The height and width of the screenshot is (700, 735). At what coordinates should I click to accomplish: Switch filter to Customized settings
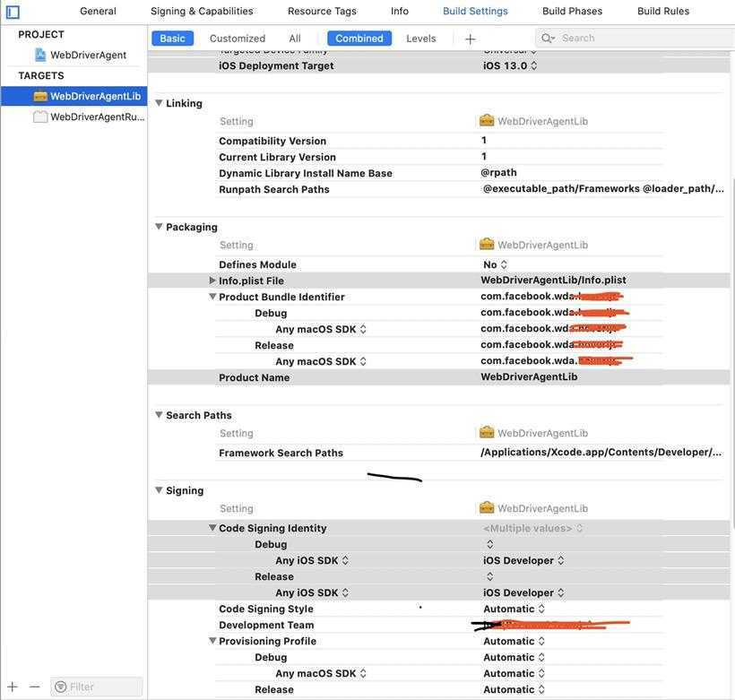click(x=238, y=39)
